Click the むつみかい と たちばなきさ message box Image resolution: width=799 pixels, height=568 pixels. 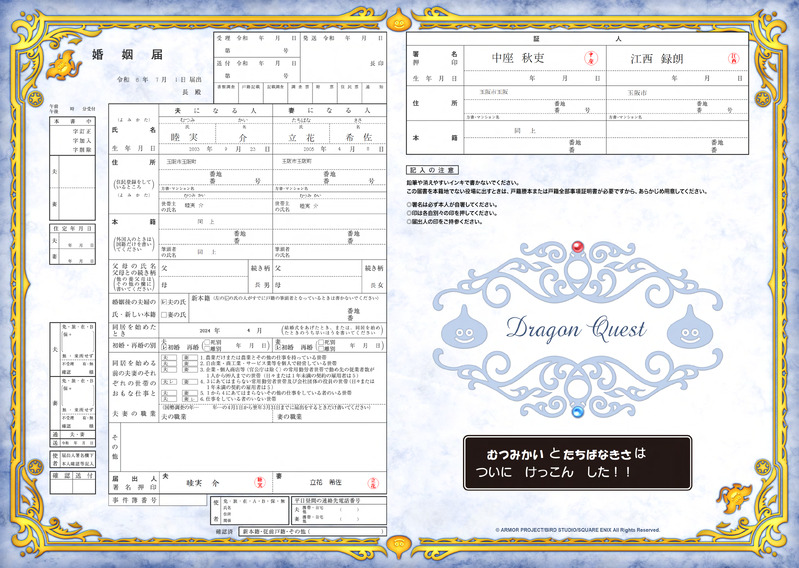pyautogui.click(x=577, y=463)
